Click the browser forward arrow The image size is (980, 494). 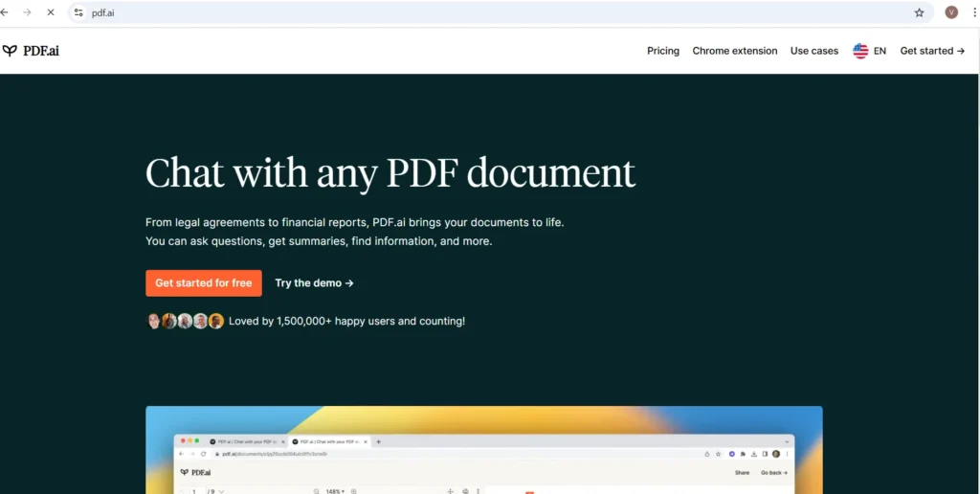[27, 12]
